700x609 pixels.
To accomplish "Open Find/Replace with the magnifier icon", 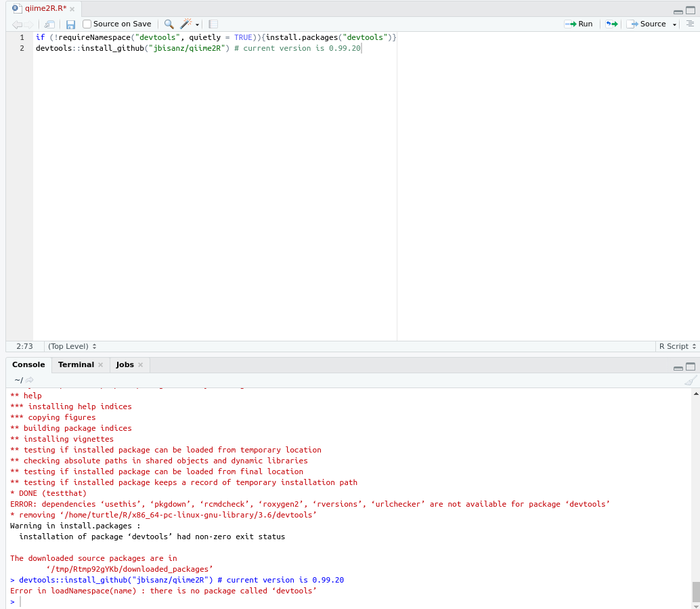I will 169,24.
